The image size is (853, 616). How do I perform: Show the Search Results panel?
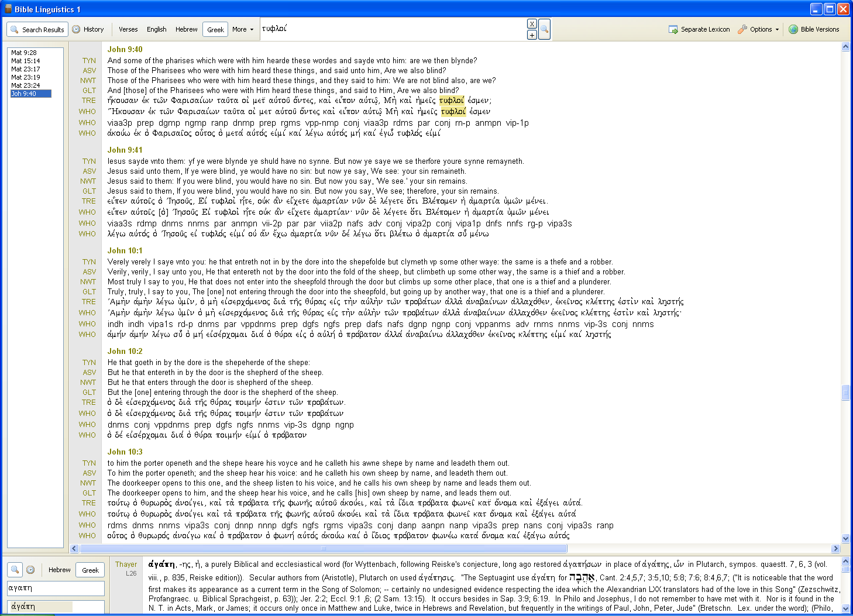(x=37, y=29)
